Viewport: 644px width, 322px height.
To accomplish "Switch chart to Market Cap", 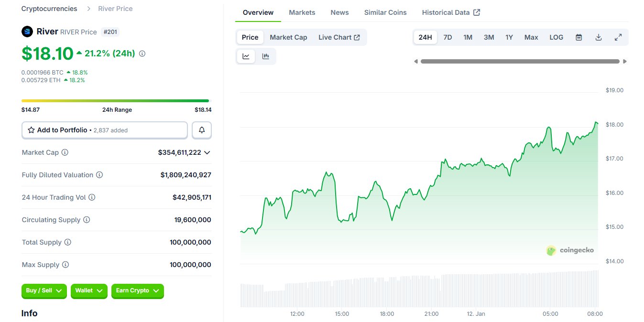I will click(x=288, y=37).
